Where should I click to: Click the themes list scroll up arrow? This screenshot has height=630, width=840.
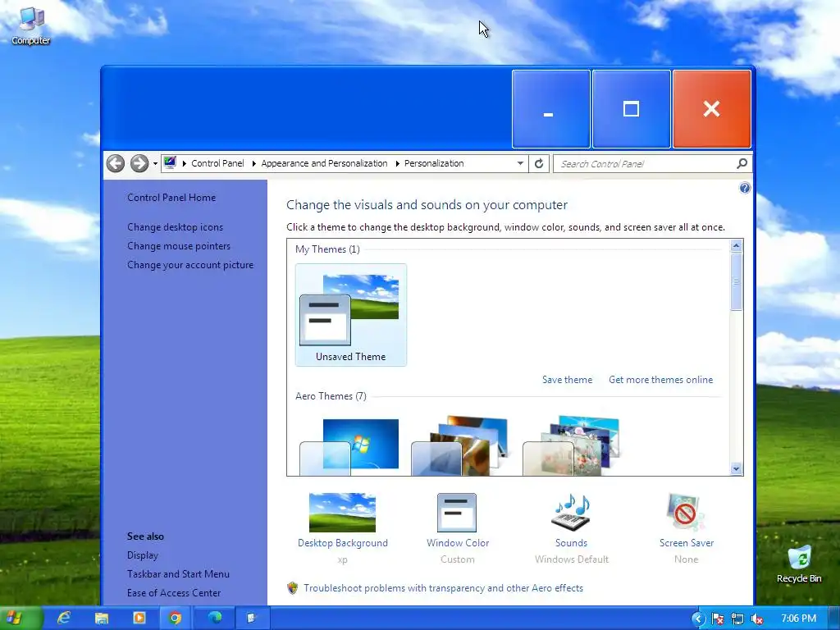[736, 246]
